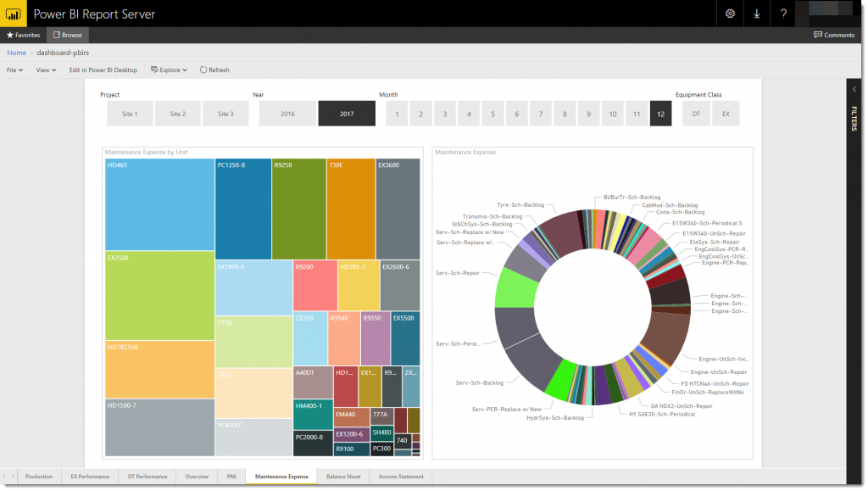Expand the View dropdown
The image size is (868, 491).
point(46,70)
